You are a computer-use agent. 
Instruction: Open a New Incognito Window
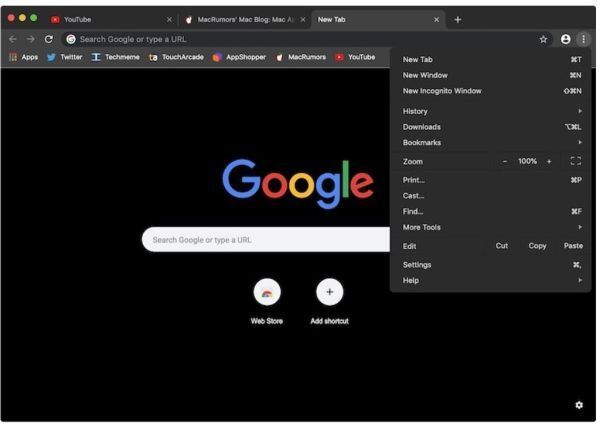[492, 91]
